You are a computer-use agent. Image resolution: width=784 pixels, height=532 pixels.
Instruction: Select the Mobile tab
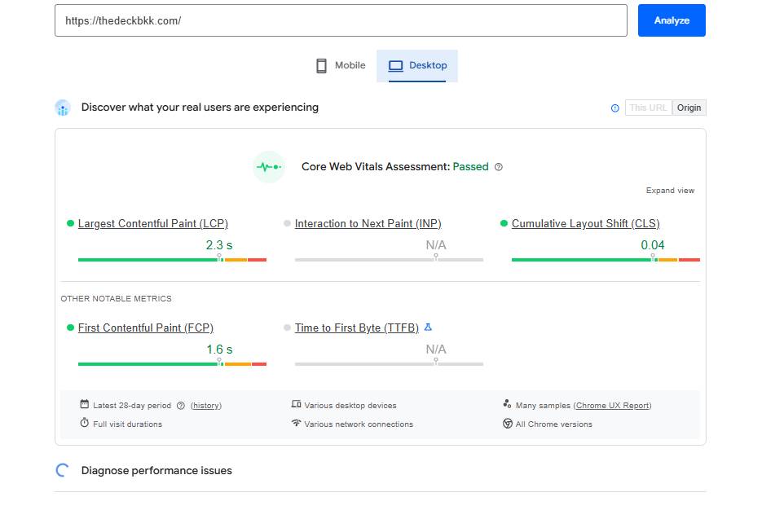341,65
